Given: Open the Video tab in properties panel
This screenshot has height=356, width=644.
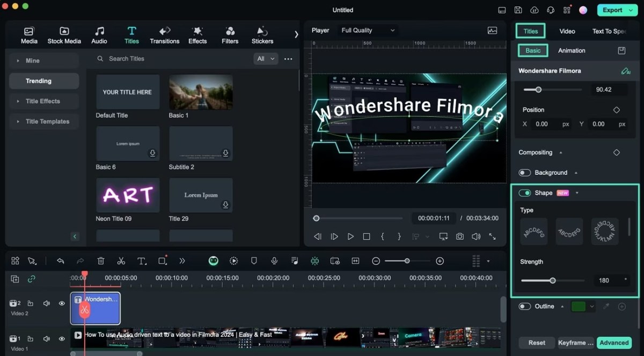Looking at the screenshot, I should (x=567, y=31).
